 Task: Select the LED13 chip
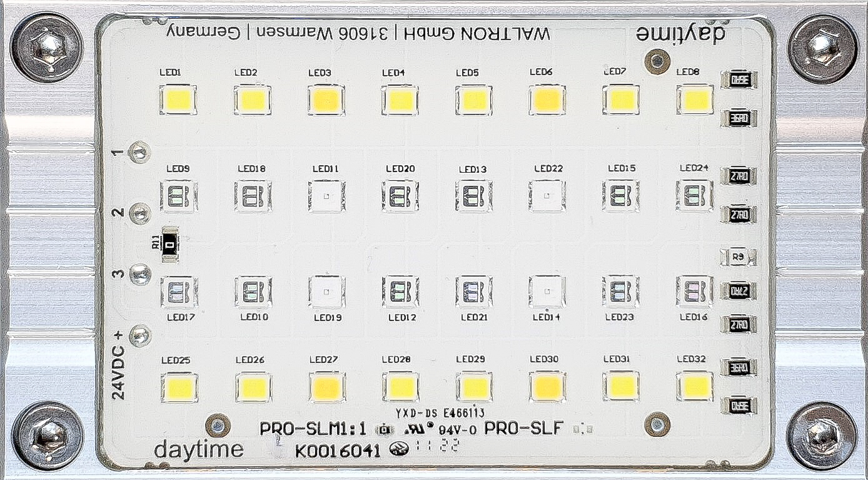(x=473, y=196)
